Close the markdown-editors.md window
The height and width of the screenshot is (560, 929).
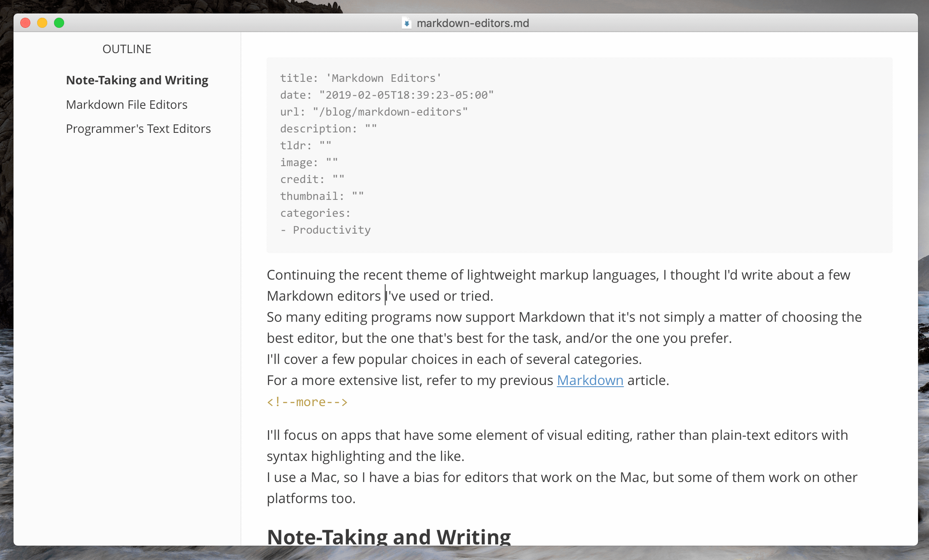25,23
